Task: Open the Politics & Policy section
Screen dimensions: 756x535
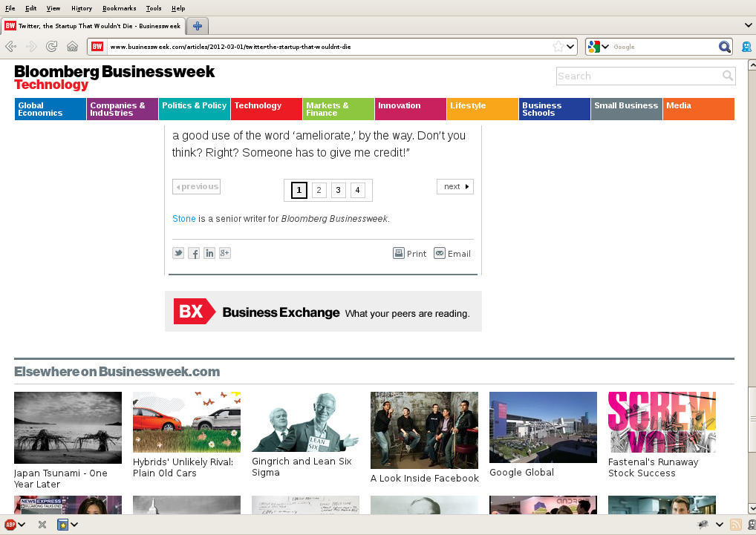Action: click(x=195, y=109)
